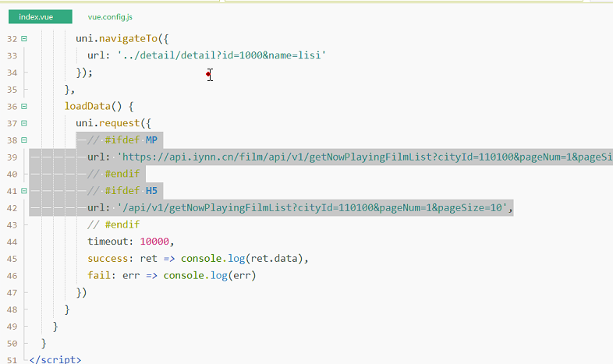Collapse the fold marker on line 32

click(x=24, y=39)
